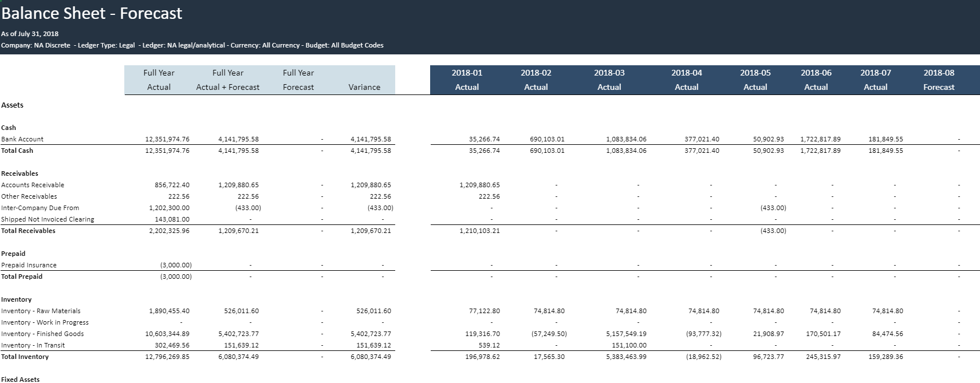Select the 5,157,549.19 Finished Goods 2018-03 value
The height and width of the screenshot is (383, 980).
[626, 334]
